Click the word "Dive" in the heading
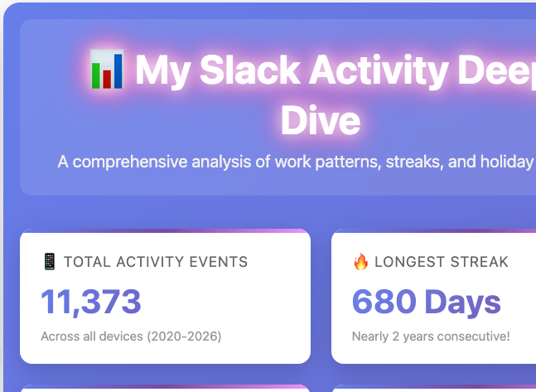Screen dimensions: 536x392 pos(321,121)
